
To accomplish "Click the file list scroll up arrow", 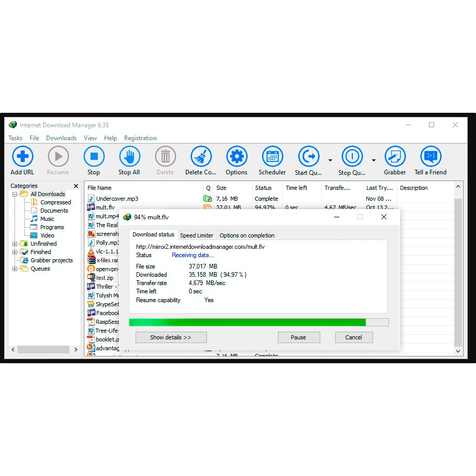I will pyautogui.click(x=458, y=186).
